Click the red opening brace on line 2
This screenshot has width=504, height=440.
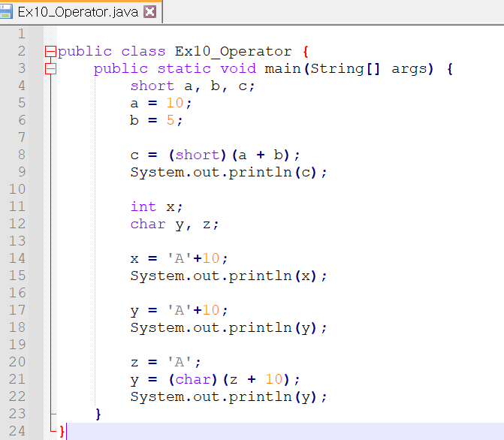306,51
